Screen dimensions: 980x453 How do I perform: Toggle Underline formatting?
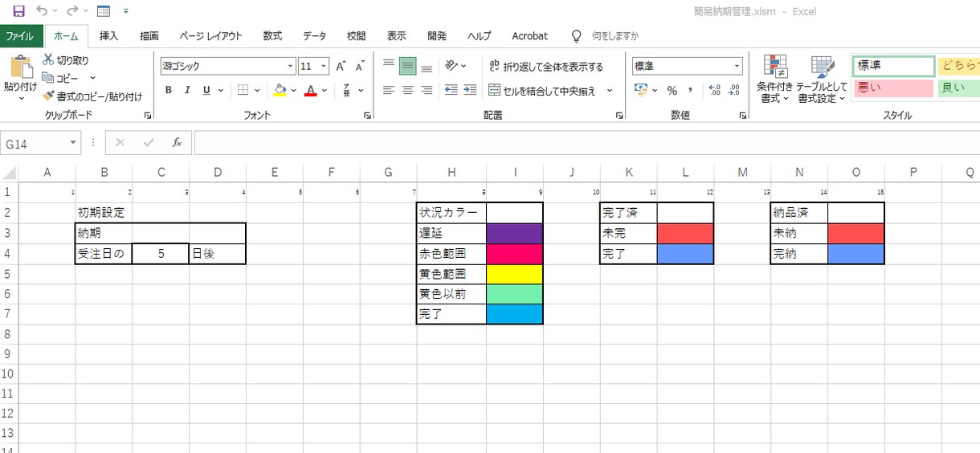[206, 90]
